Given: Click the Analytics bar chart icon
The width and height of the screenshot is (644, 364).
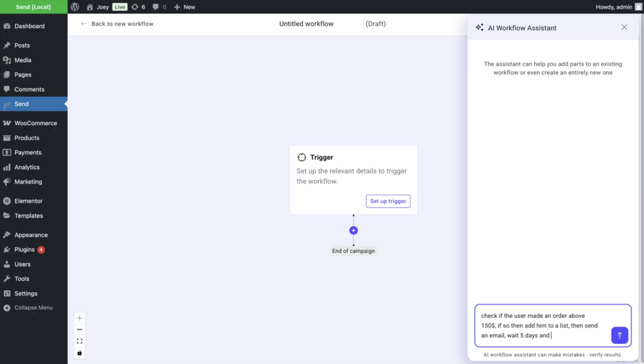Looking at the screenshot, I should pos(7,167).
